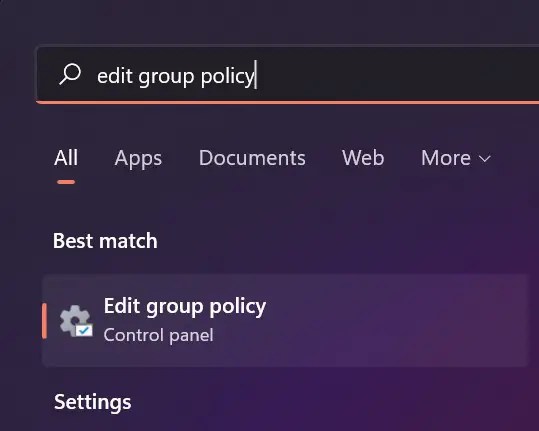
Task: Click the orange underline beneath the All tab
Action: (x=66, y=182)
